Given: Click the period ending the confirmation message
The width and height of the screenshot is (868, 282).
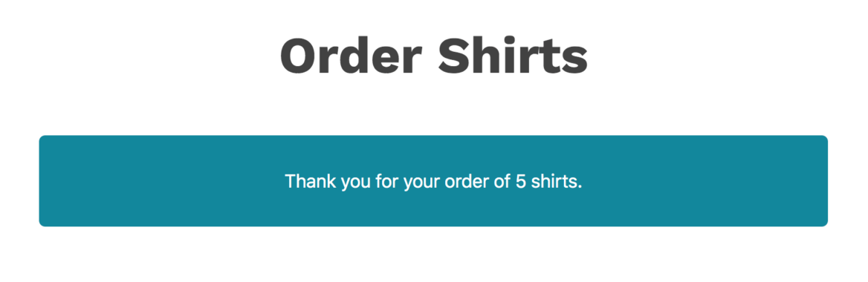Looking at the screenshot, I should tap(580, 187).
